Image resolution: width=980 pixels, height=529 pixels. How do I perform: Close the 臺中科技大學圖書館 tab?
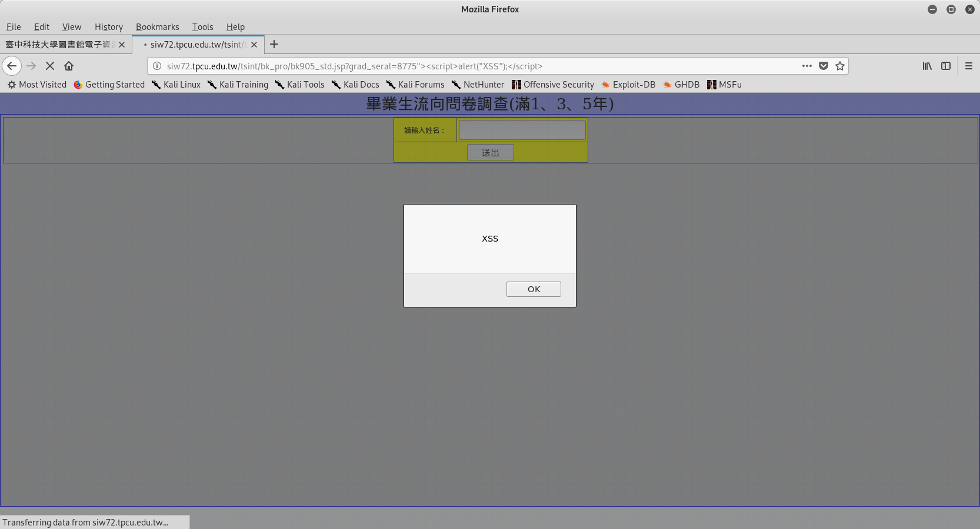(122, 45)
